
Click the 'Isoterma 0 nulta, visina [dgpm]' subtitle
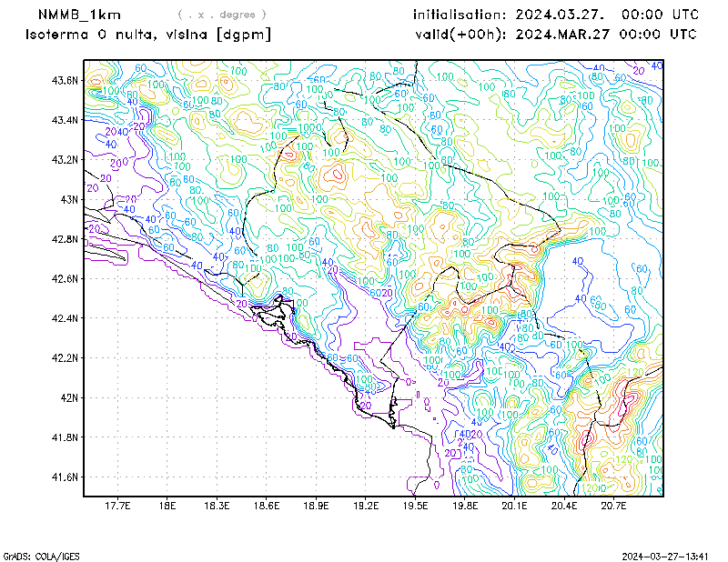(148, 35)
